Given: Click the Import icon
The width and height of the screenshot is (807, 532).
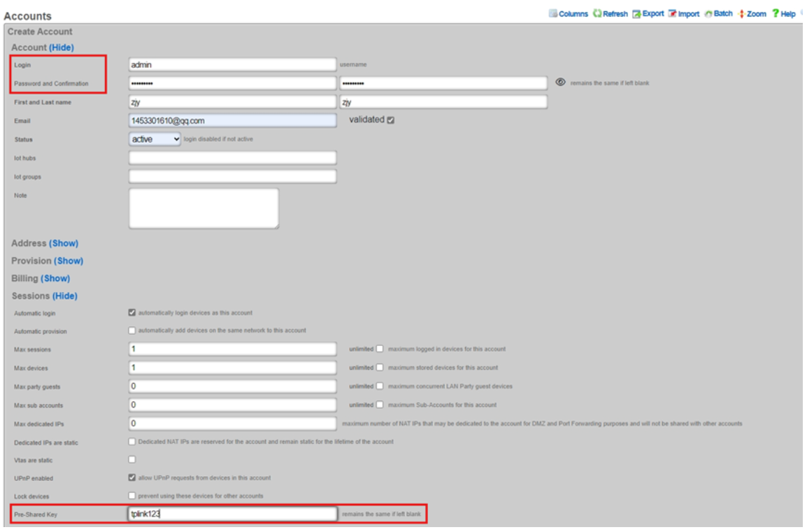Looking at the screenshot, I should [672, 14].
